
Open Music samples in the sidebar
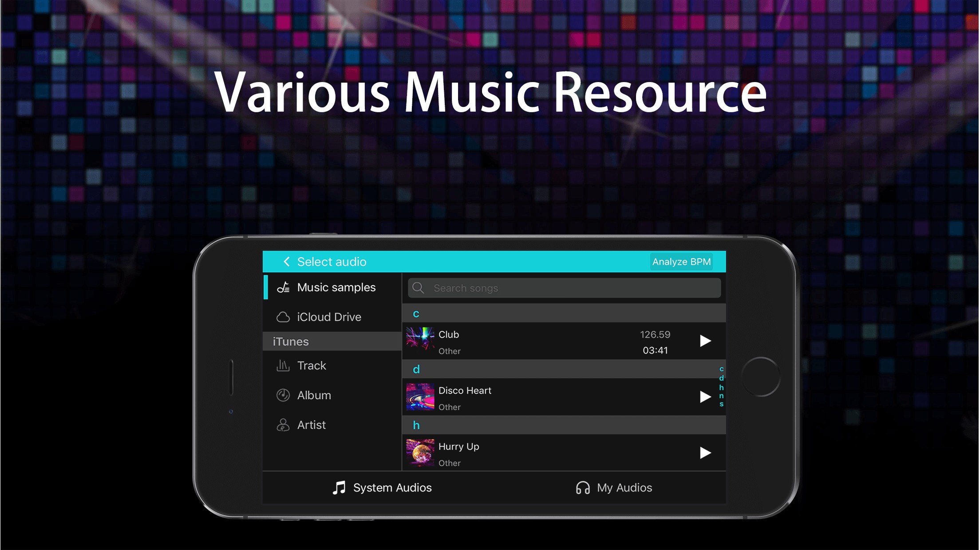coord(336,287)
